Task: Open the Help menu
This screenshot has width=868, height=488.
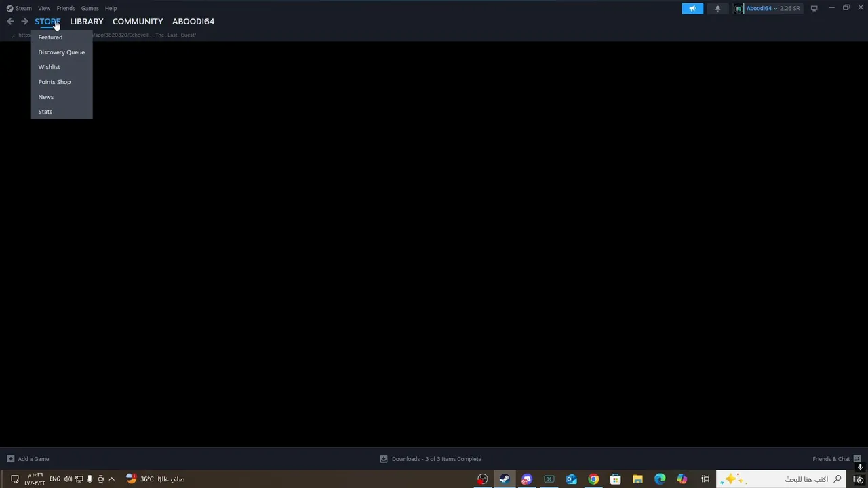Action: 111,8
